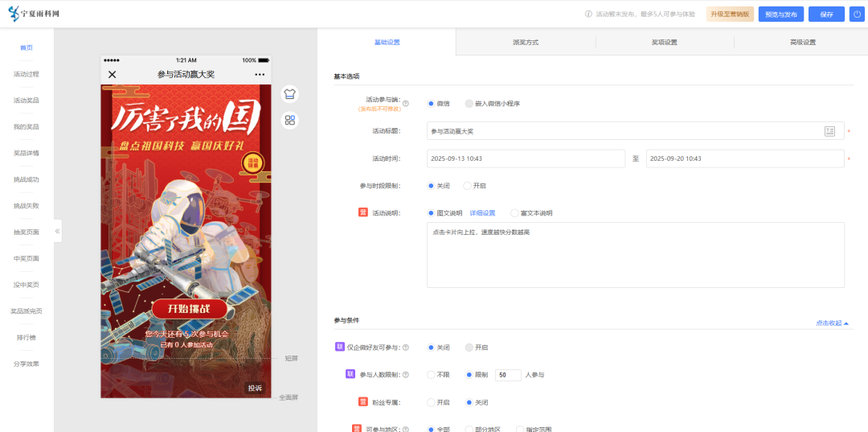Screen dimensions: 868x432
Task: Collapse the left sidebar with double-chevron handle
Action: 58,231
